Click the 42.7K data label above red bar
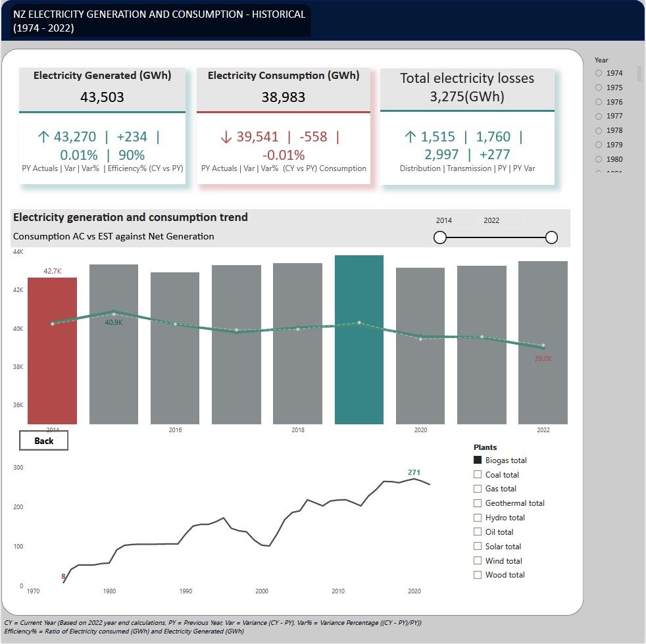Viewport: 646px width, 644px height. coord(53,271)
